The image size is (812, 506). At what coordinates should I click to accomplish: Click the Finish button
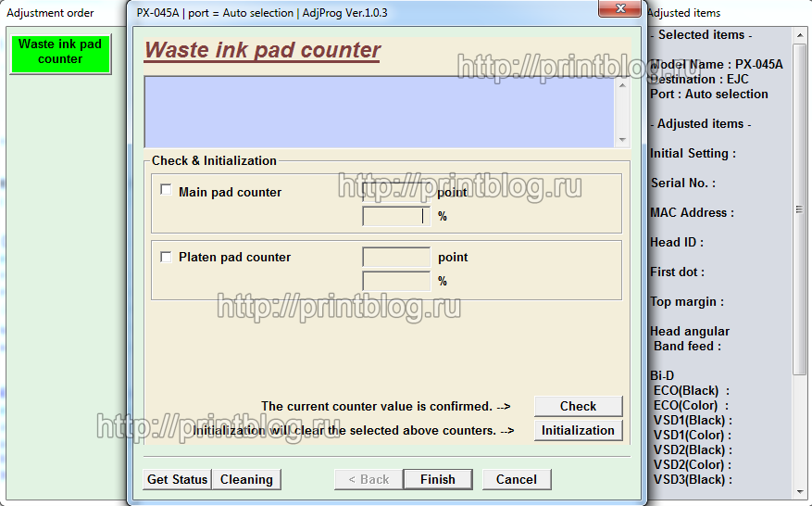pos(438,479)
